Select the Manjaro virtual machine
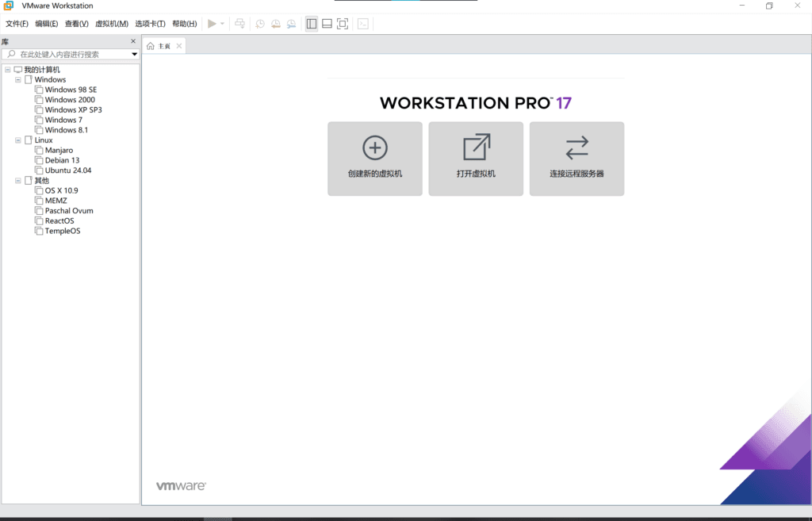 click(59, 150)
